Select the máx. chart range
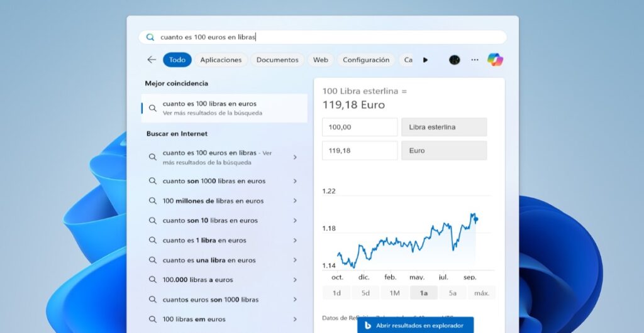Viewport: 644px width, 333px height. (482, 293)
